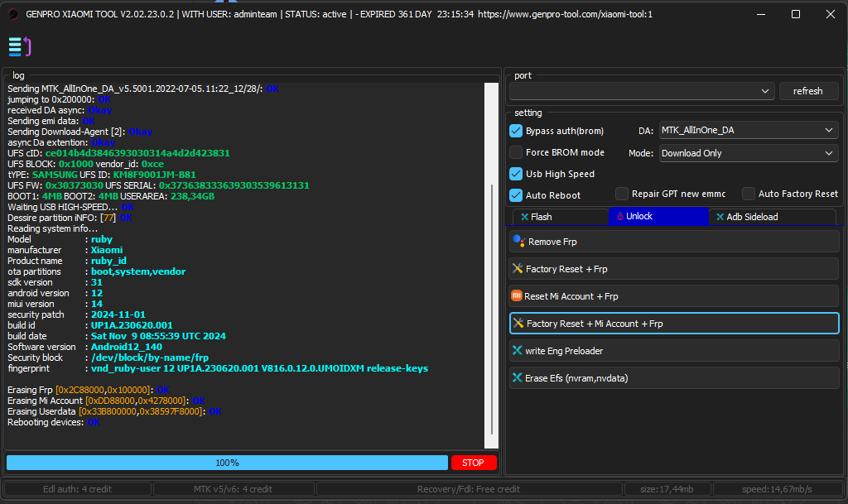Click the red STOP button

coord(473,463)
